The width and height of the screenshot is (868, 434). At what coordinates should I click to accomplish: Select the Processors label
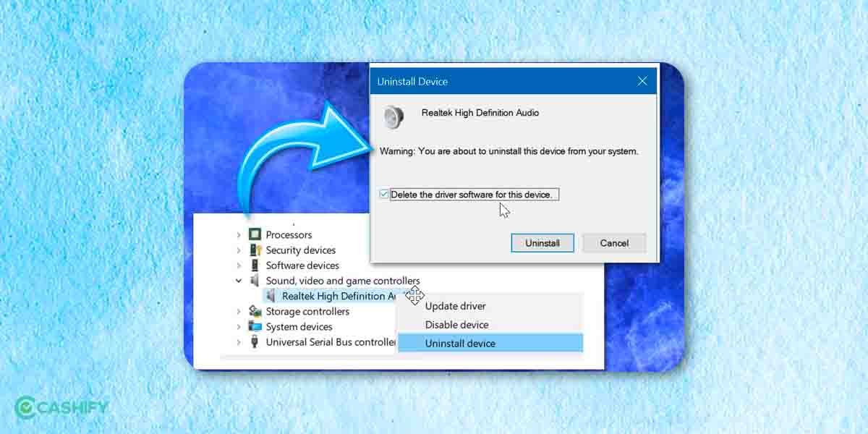289,234
